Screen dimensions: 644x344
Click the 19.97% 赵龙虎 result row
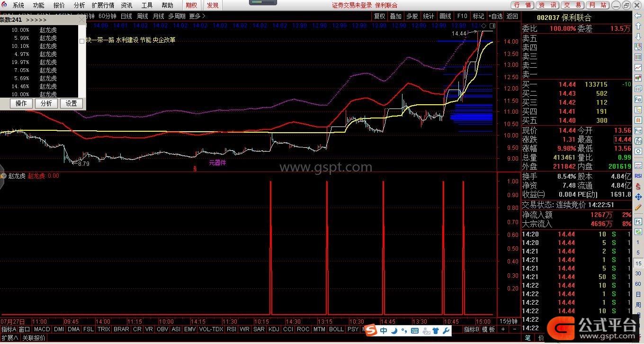pyautogui.click(x=39, y=62)
